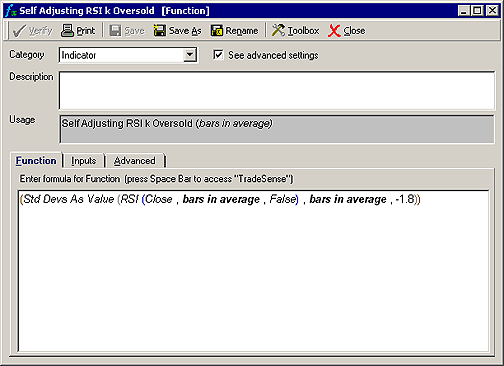
Task: Maximize the Function window
Action: click(477, 11)
